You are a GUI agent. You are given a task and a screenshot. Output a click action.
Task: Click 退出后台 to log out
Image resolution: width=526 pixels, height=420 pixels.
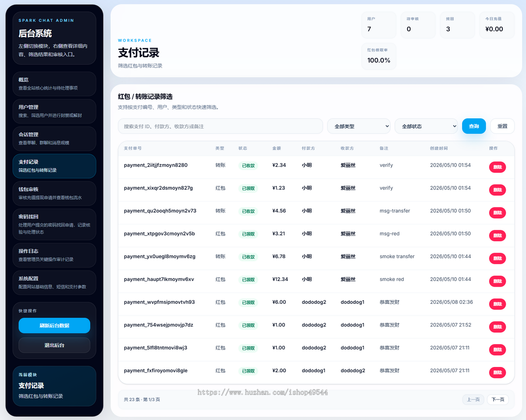[x=54, y=345]
